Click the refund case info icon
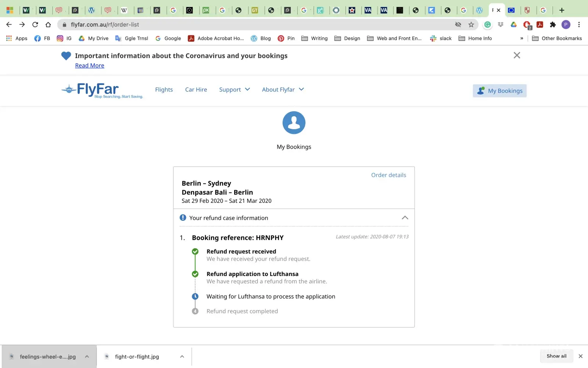Screen dimensions: 588x368 click(x=183, y=218)
